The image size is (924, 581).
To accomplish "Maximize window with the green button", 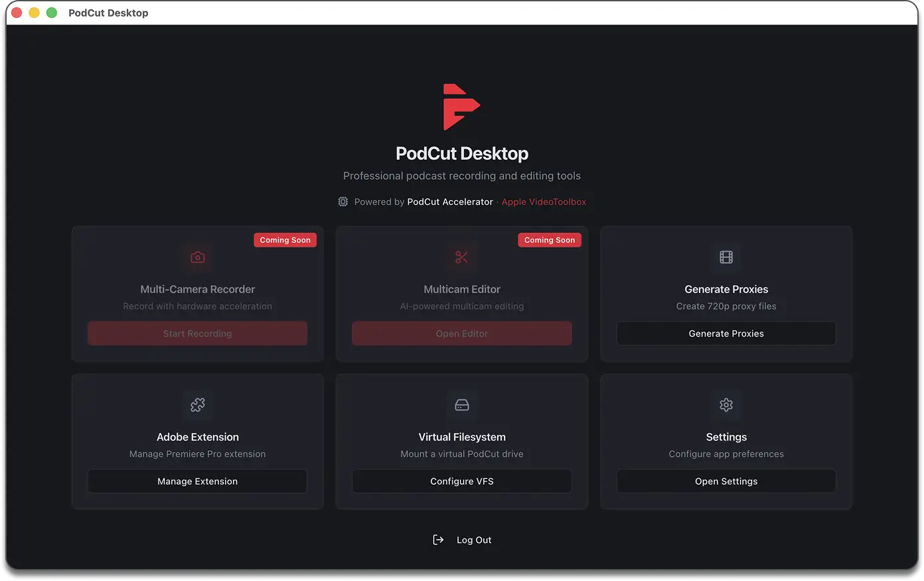I will pyautogui.click(x=52, y=13).
